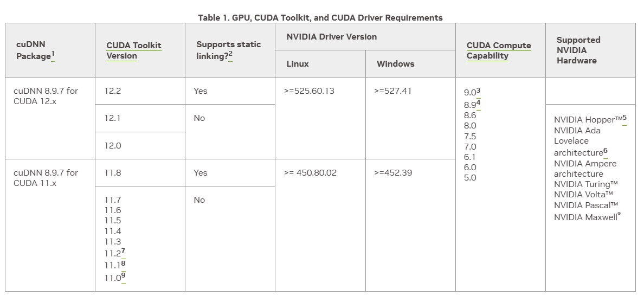The image size is (644, 296).
Task: Click the Linux driver value >= 450.80.02
Action: 310,172
